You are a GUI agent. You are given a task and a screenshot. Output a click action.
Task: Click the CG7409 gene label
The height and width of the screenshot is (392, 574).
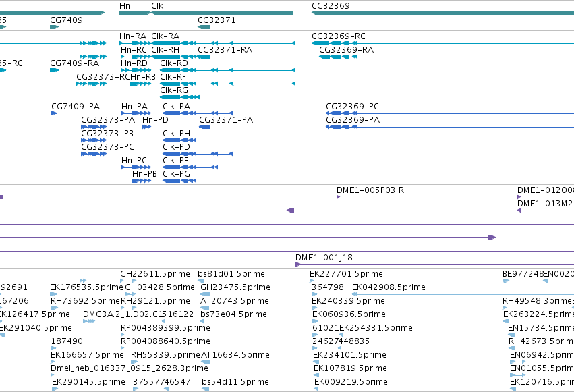[66, 20]
